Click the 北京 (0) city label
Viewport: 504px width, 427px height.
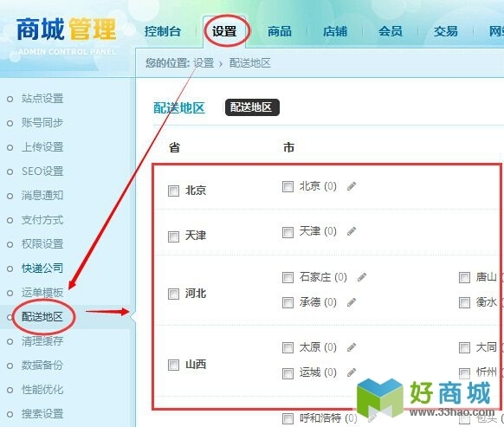318,186
